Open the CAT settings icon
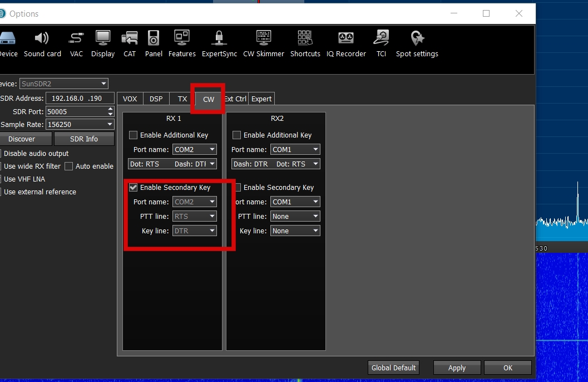The image size is (588, 382). 130,44
